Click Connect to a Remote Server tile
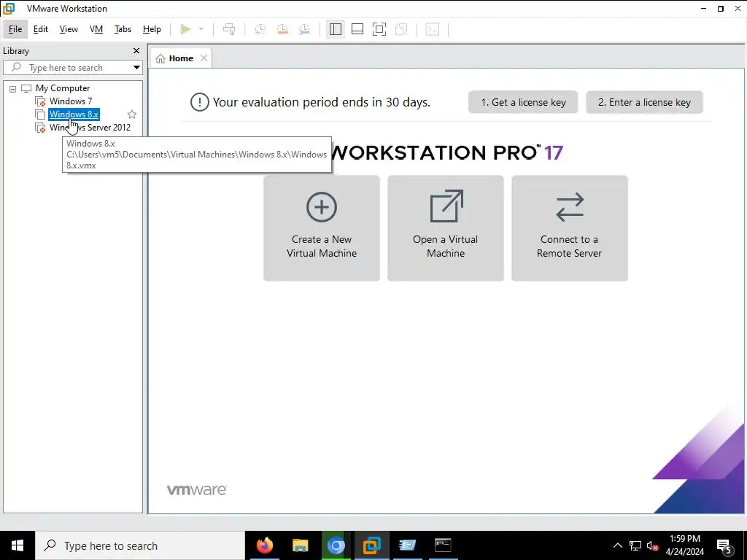This screenshot has width=747, height=560. 569,228
